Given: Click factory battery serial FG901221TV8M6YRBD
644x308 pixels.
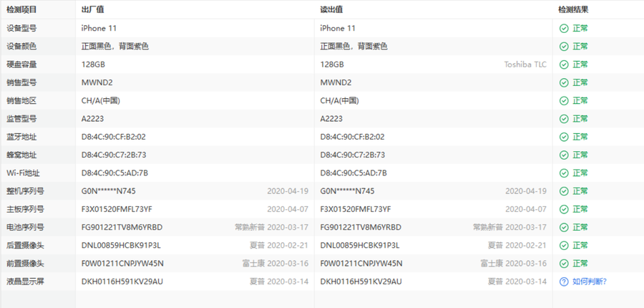Looking at the screenshot, I should click(122, 227).
